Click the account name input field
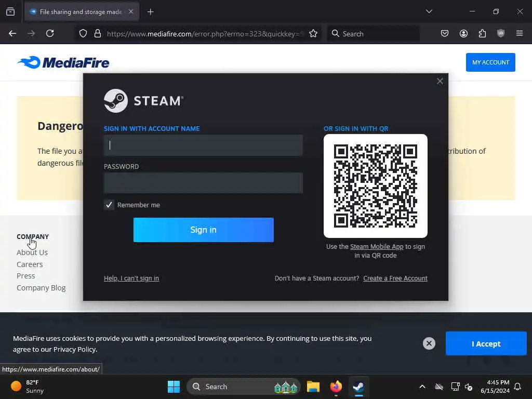532x399 pixels. click(203, 145)
